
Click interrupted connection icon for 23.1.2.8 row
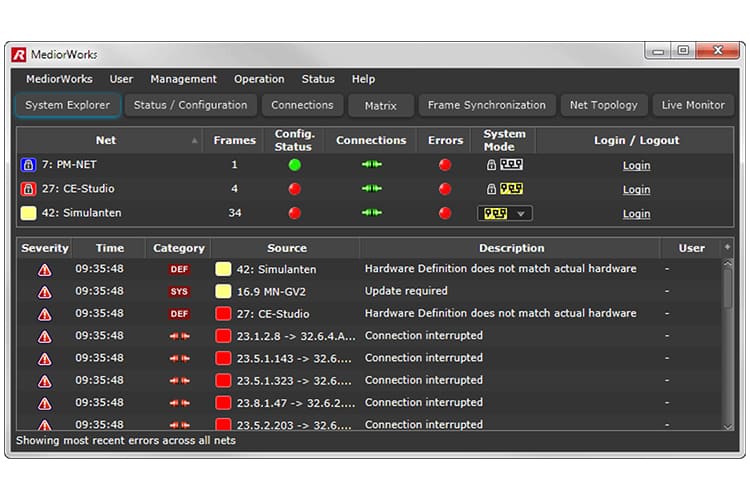[x=179, y=336]
